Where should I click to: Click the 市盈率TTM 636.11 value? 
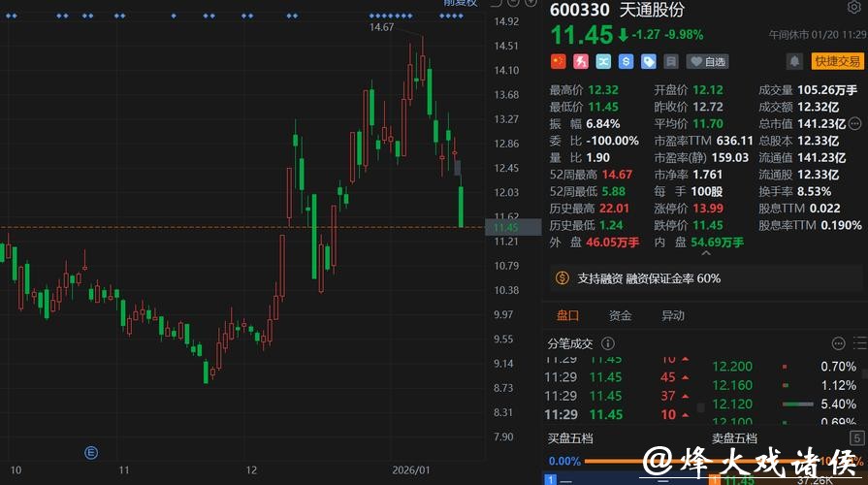[x=734, y=141]
